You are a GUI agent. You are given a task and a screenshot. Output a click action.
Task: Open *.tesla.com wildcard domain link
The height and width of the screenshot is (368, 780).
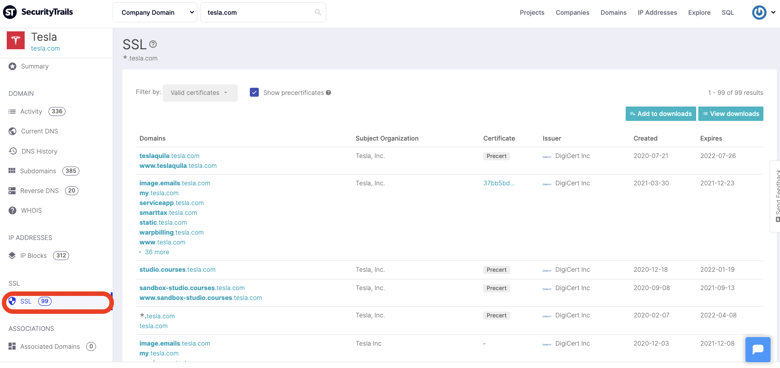pyautogui.click(x=157, y=316)
